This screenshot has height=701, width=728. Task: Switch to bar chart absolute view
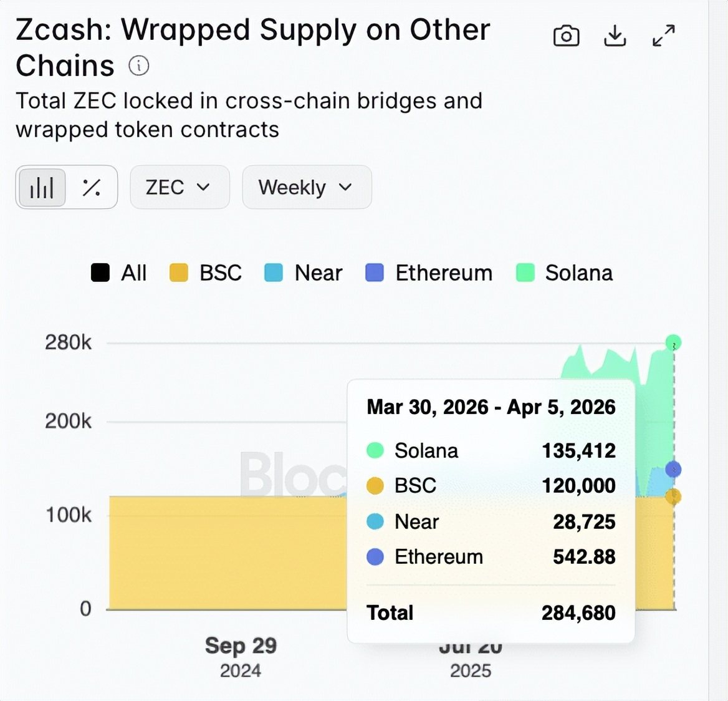(x=42, y=187)
